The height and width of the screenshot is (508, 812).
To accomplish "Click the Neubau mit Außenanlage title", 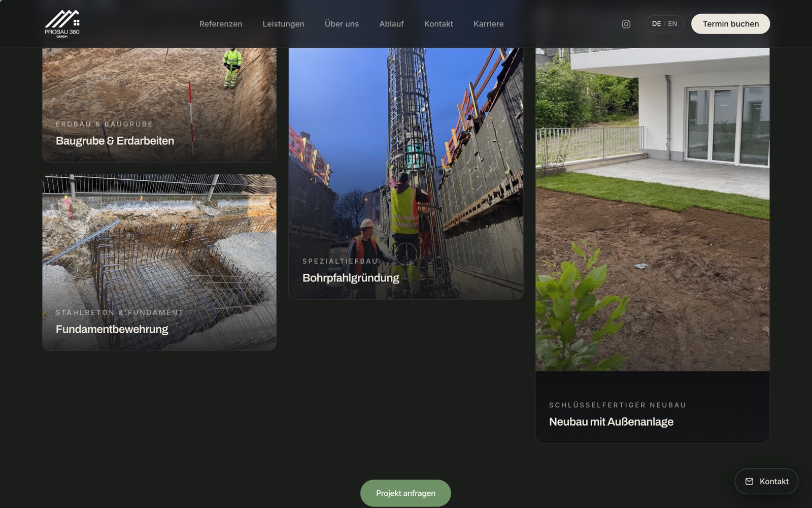I will tap(611, 422).
